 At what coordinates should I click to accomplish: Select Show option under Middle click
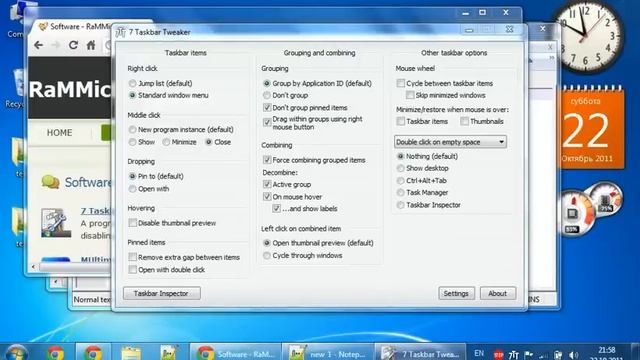coord(132,142)
